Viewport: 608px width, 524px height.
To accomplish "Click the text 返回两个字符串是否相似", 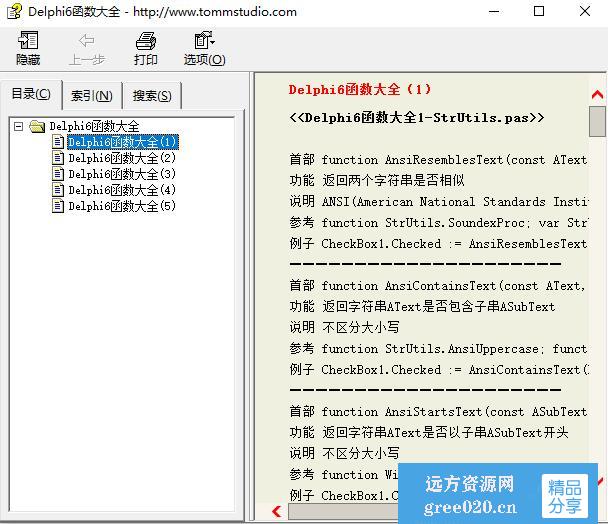I will [x=393, y=180].
